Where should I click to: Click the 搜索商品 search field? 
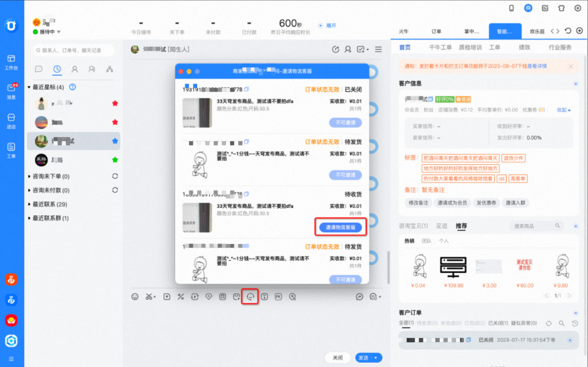pos(536,226)
